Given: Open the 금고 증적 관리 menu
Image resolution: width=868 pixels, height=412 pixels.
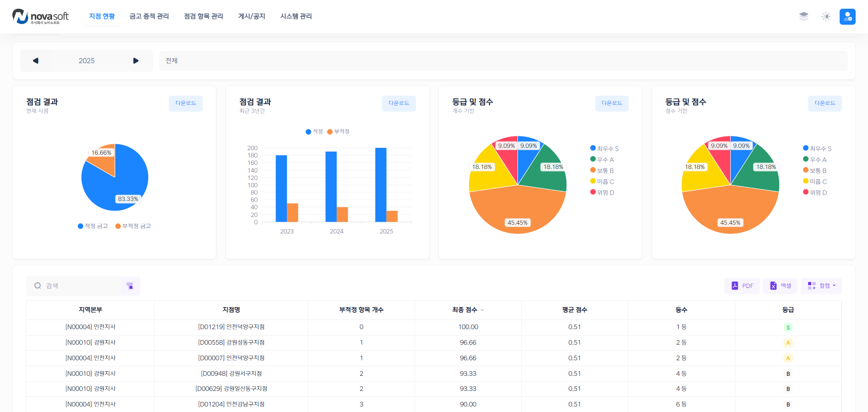Looking at the screenshot, I should (x=149, y=16).
